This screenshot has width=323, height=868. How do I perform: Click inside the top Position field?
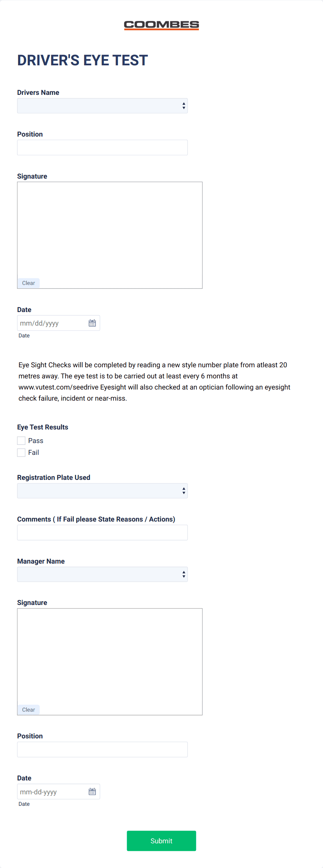[x=102, y=147]
